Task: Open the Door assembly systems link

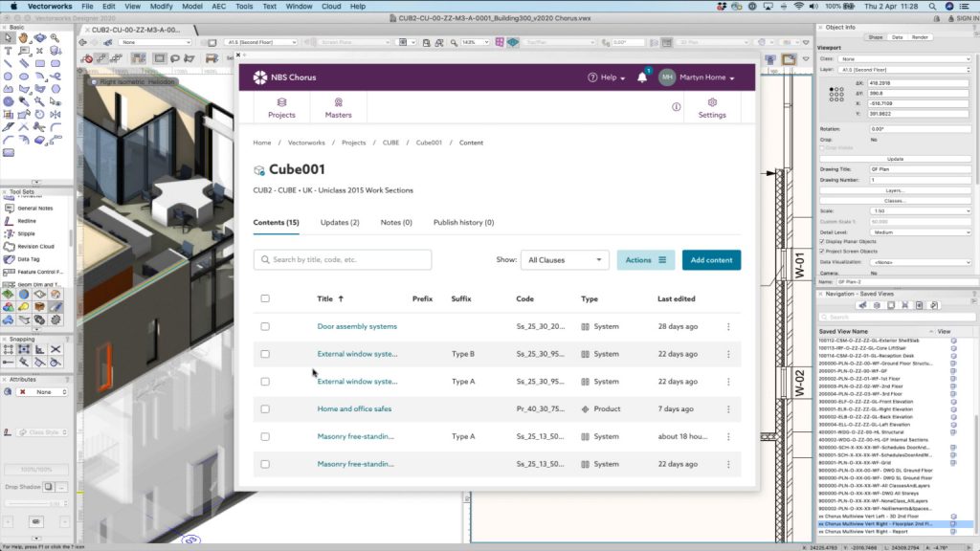Action: click(x=357, y=327)
